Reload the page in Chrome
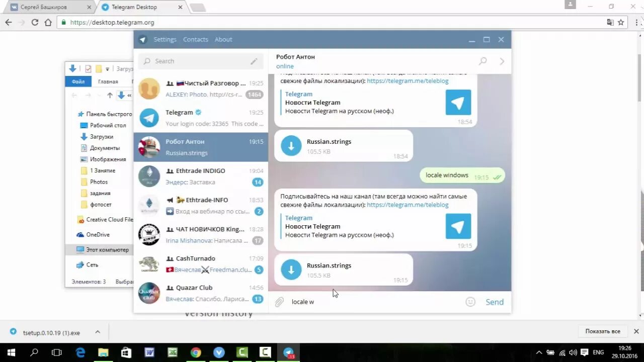 (35, 22)
